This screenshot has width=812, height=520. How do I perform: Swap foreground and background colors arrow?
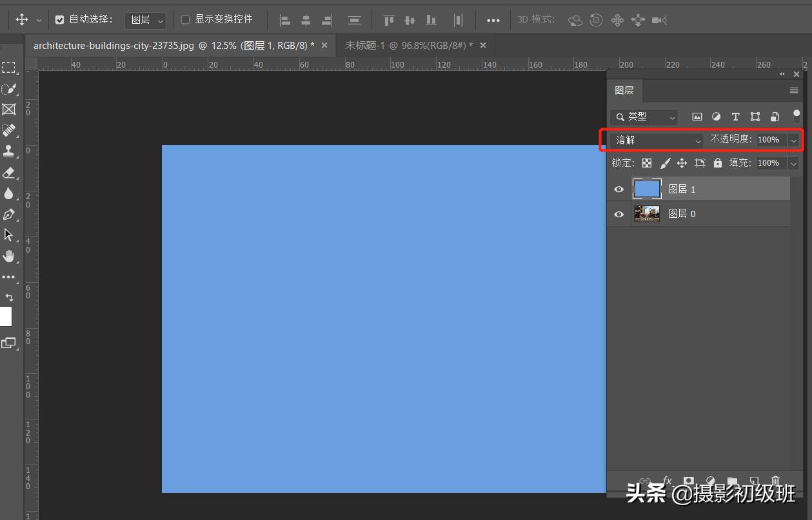9,298
